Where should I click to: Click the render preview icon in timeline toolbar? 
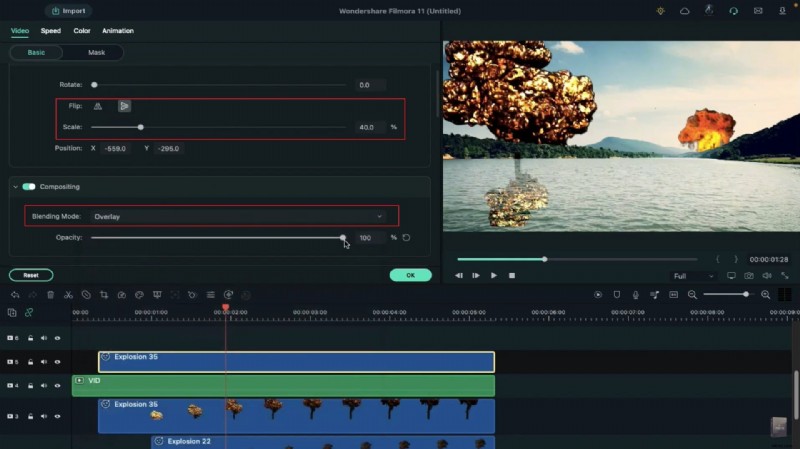[x=598, y=294]
